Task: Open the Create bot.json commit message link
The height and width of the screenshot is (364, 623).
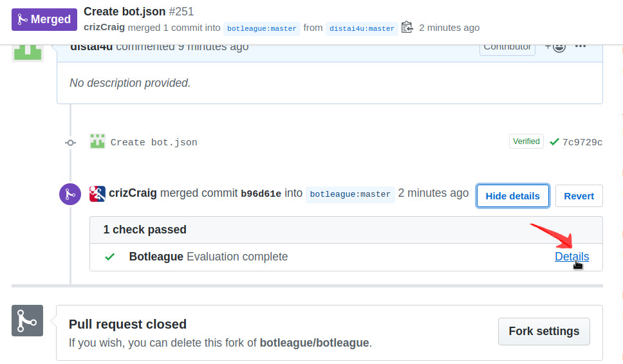Action: tap(154, 142)
